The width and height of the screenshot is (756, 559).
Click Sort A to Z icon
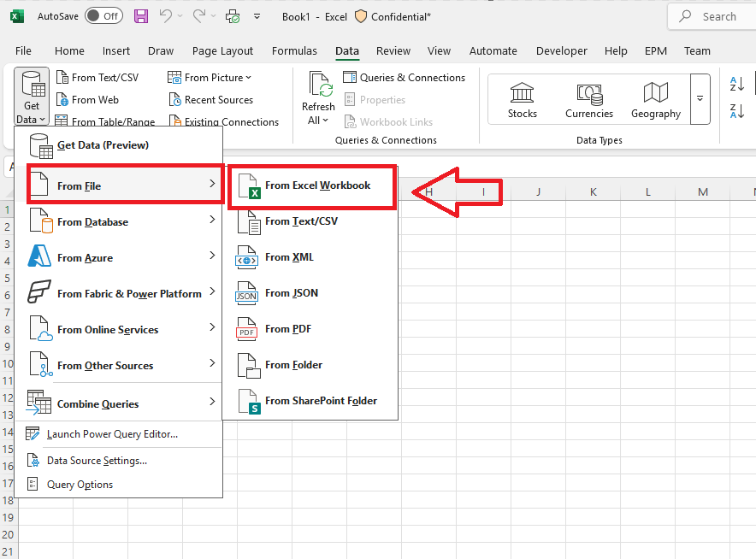[736, 84]
